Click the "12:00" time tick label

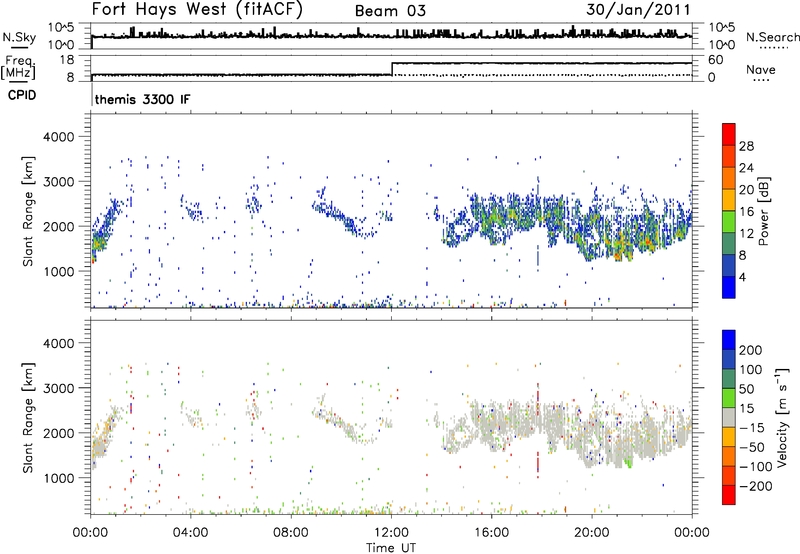[391, 533]
